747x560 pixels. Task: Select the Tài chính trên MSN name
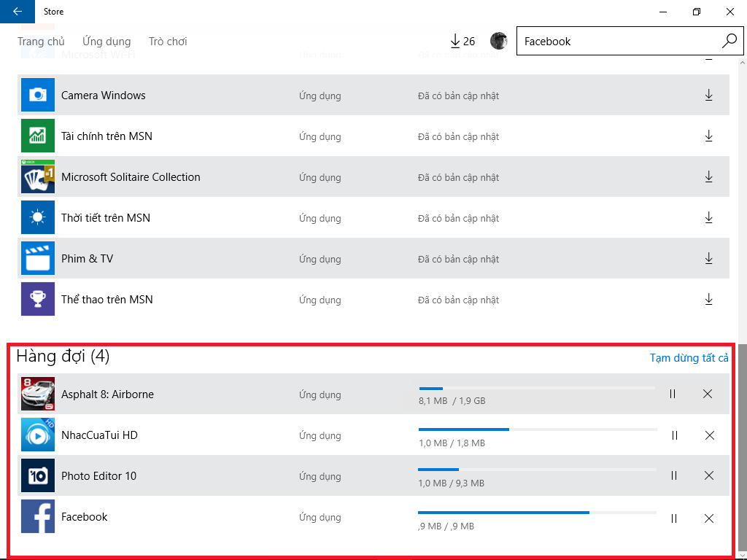[x=107, y=136]
